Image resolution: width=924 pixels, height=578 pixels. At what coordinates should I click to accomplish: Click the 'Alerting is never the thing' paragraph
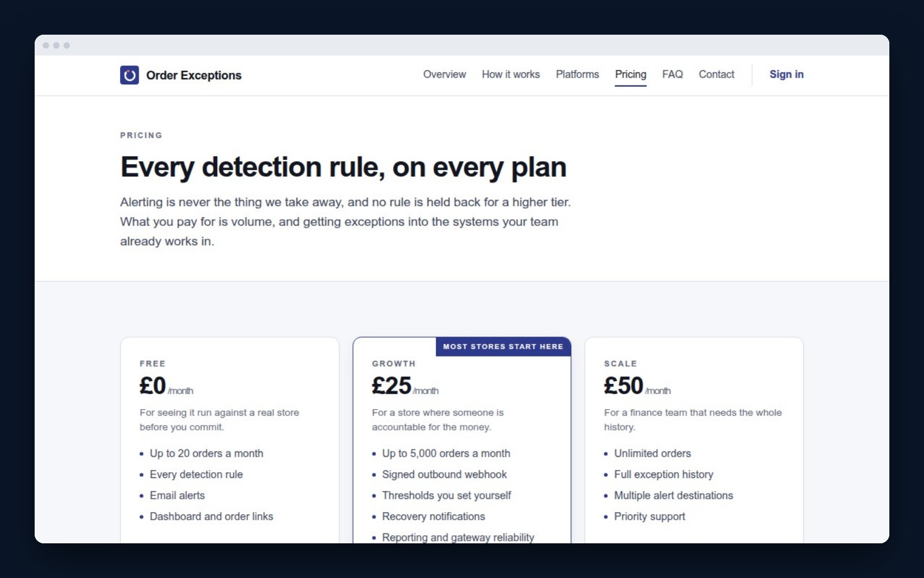click(x=345, y=221)
